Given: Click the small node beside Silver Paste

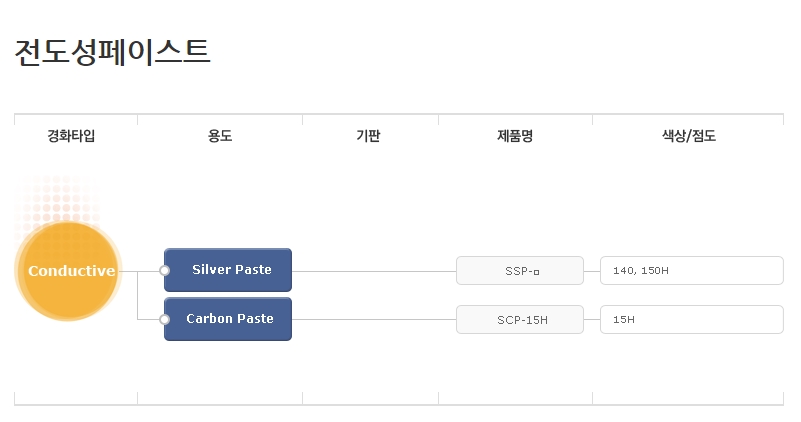Looking at the screenshot, I should [x=165, y=270].
